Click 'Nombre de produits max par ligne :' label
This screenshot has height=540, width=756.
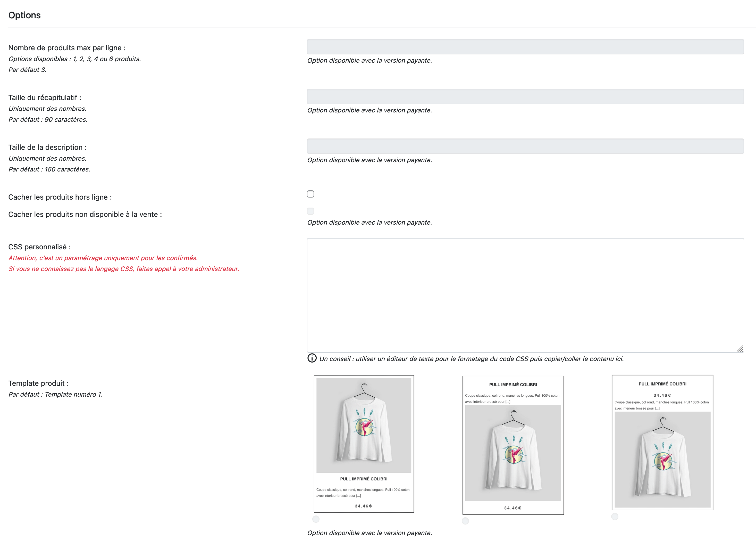coord(67,48)
